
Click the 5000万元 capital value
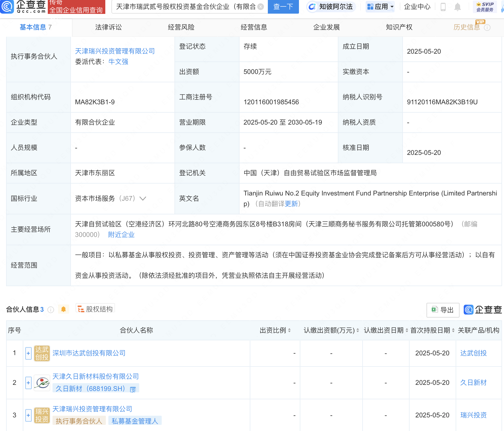pos(257,72)
